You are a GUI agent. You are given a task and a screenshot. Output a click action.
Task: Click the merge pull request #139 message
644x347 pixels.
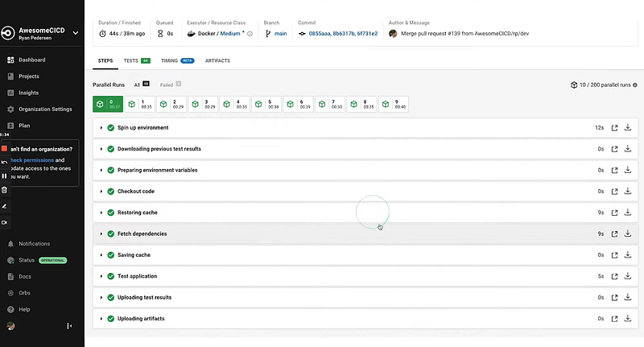click(x=465, y=34)
